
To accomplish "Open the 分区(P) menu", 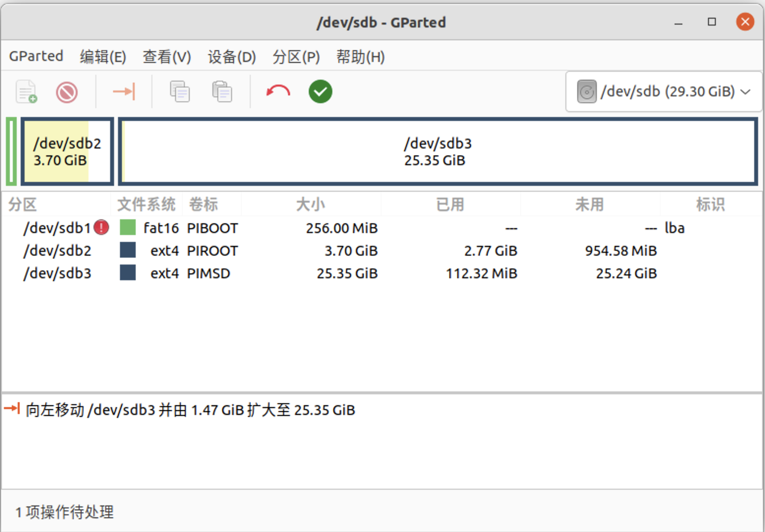I will (296, 57).
